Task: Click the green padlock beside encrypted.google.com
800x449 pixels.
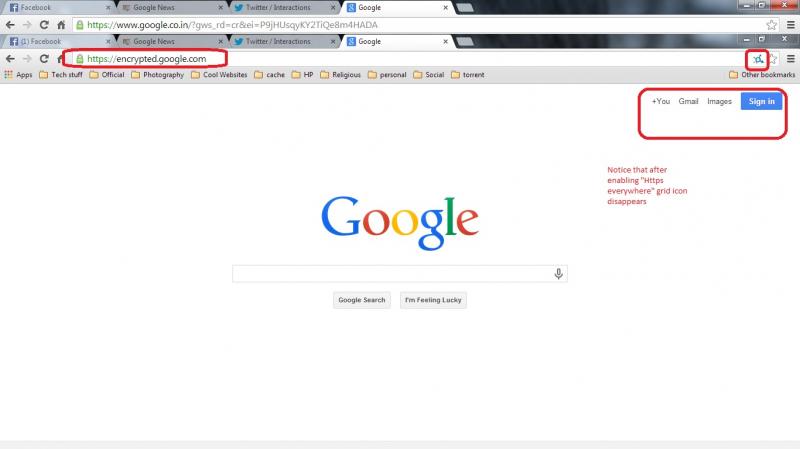Action: pyautogui.click(x=79, y=59)
